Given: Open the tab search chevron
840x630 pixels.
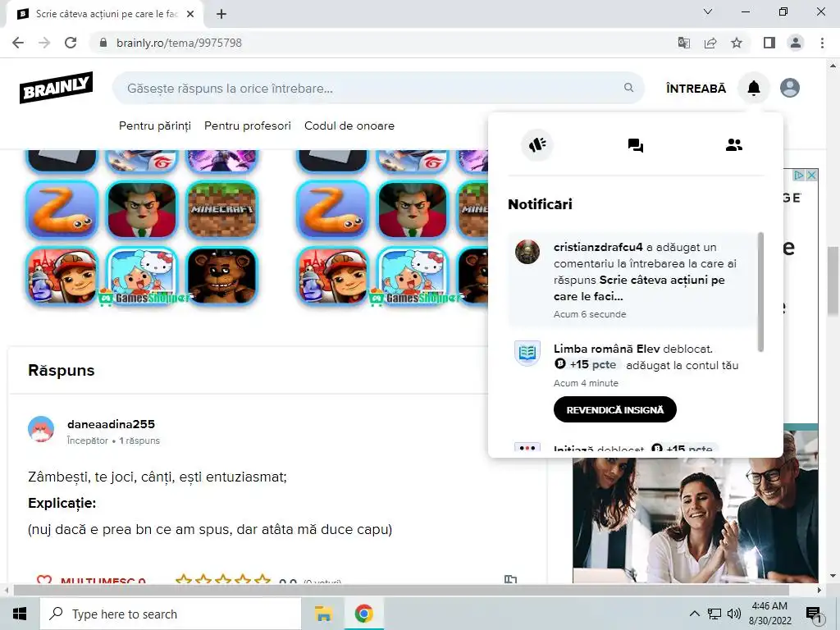Looking at the screenshot, I should [708, 11].
